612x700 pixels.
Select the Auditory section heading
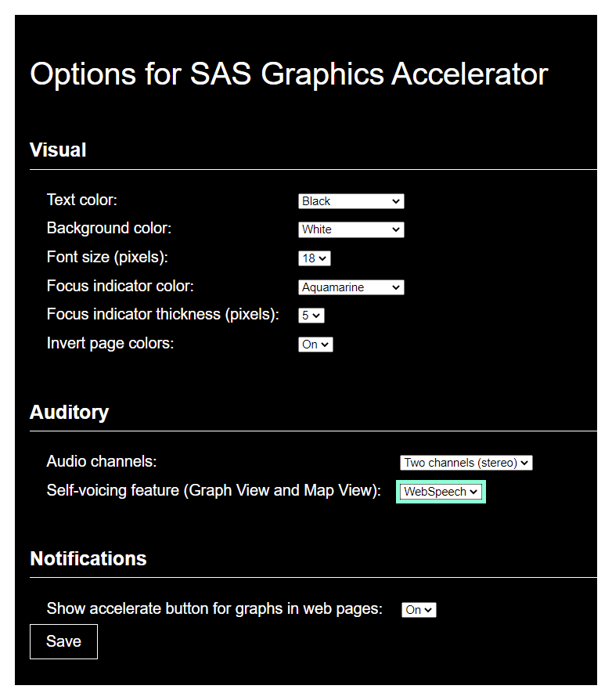pos(69,412)
